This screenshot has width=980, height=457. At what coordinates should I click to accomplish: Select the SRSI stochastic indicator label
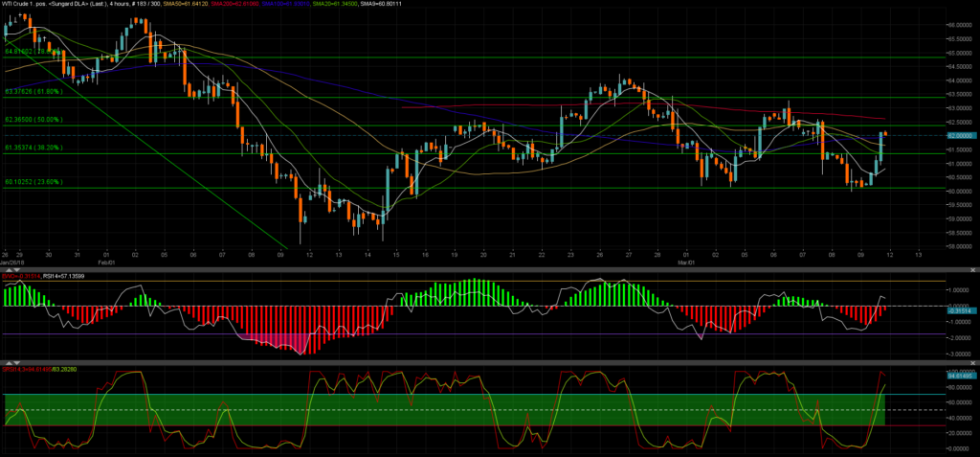click(x=40, y=369)
